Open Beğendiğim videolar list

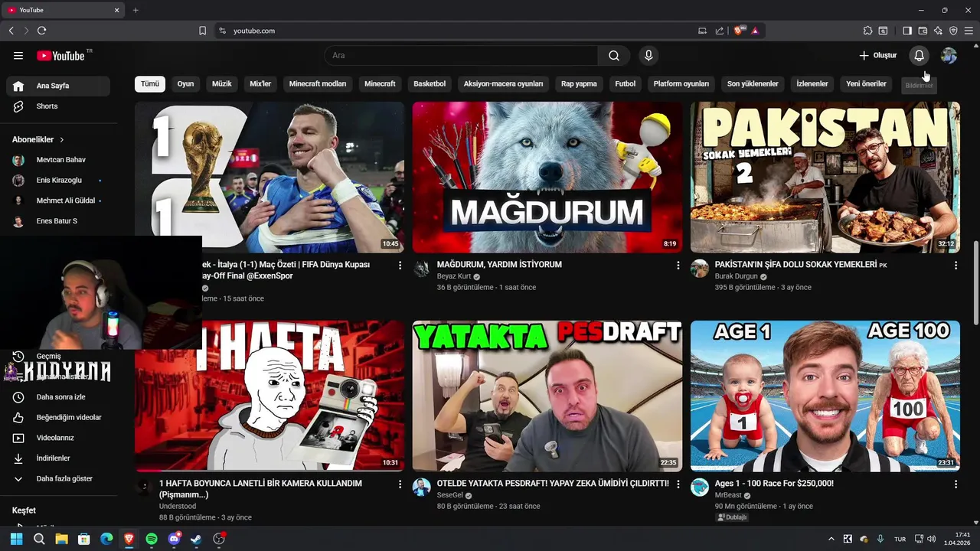58,418
